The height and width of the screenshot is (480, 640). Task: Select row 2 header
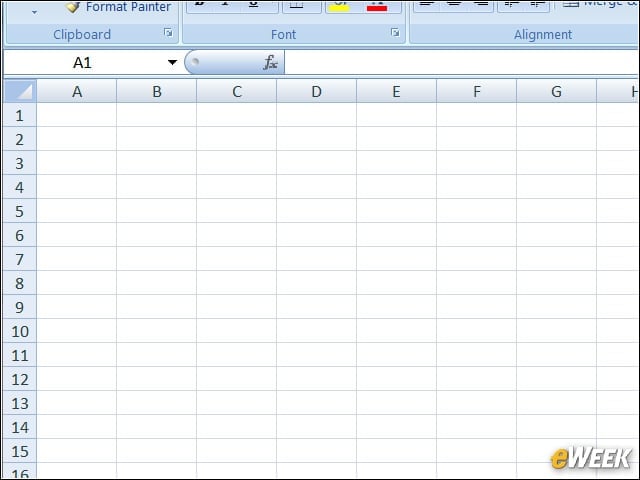(20, 139)
